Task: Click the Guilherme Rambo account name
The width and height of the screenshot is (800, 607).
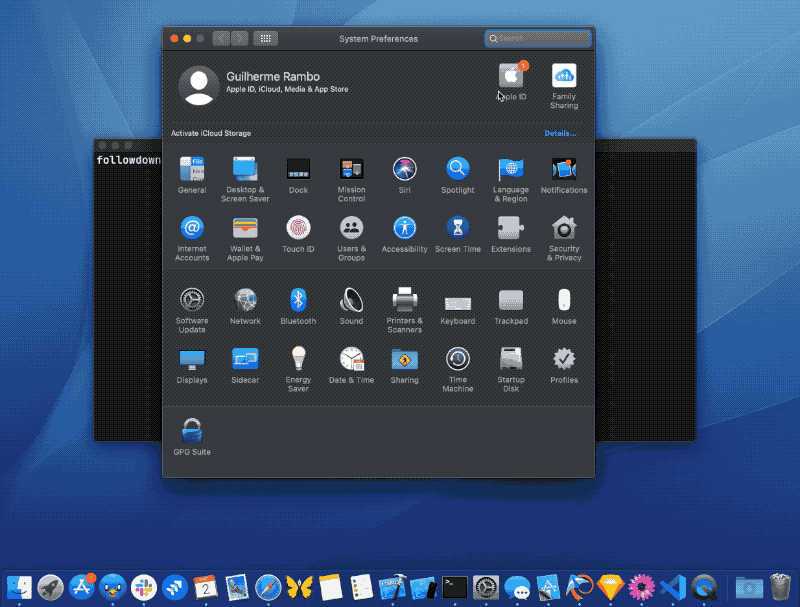Action: click(273, 77)
